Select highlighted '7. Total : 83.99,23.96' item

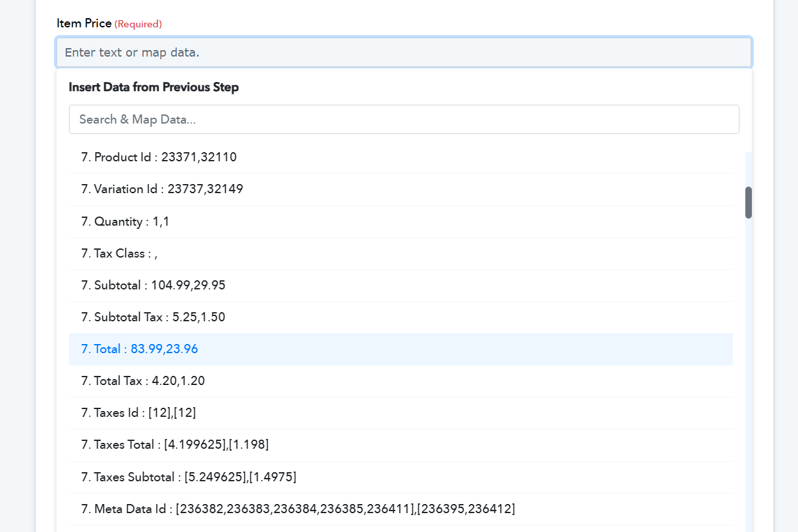click(x=401, y=349)
